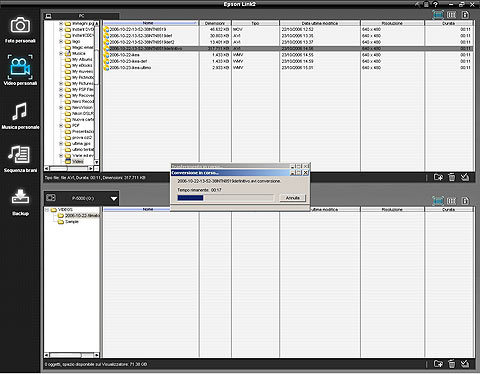Open the Foto personali section

click(20, 30)
